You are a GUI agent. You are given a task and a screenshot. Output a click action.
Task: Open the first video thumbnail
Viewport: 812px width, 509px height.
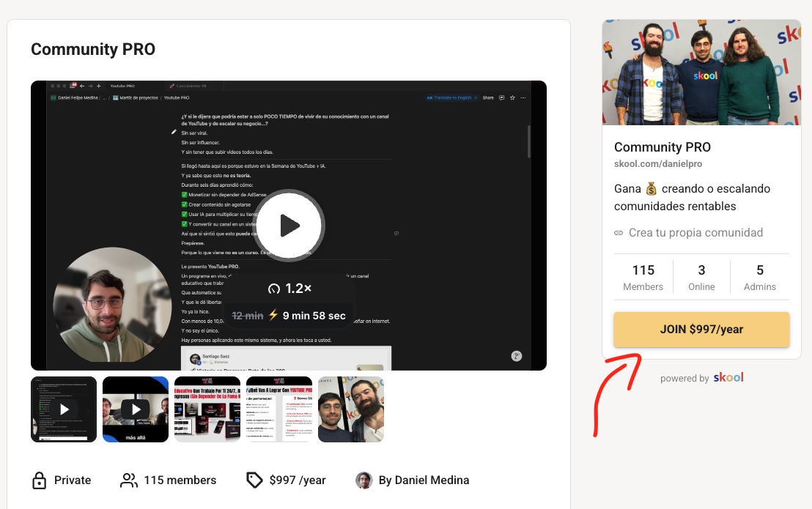64,409
